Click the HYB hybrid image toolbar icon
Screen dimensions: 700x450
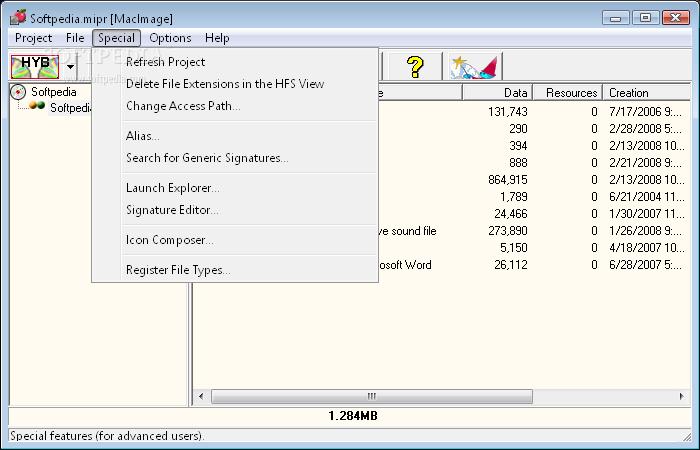click(x=35, y=67)
